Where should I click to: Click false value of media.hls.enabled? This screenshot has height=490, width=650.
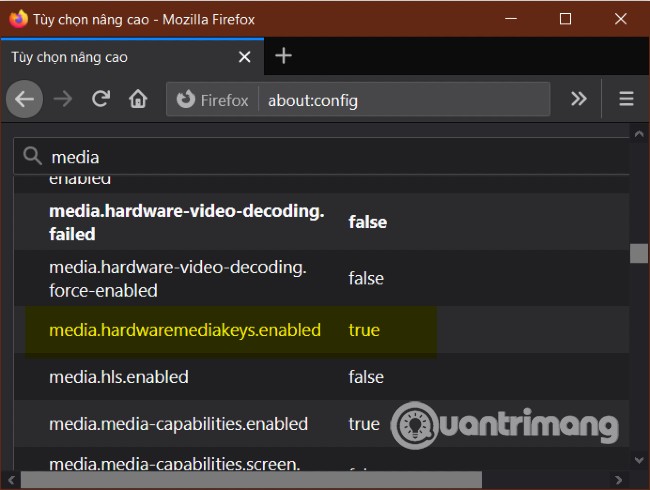(x=366, y=377)
